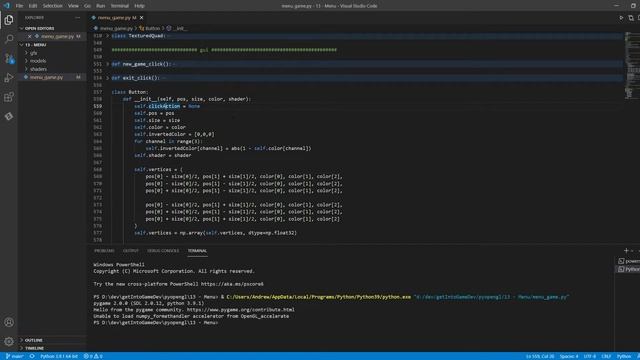Click the Button class breadcrumb

click(x=153, y=28)
